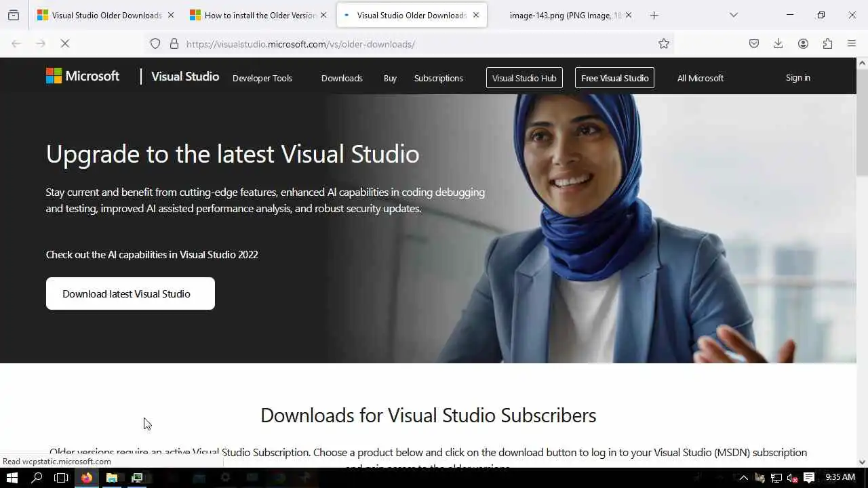This screenshot has height=488, width=868.
Task: Open Firefox account icon
Action: pyautogui.click(x=803, y=43)
